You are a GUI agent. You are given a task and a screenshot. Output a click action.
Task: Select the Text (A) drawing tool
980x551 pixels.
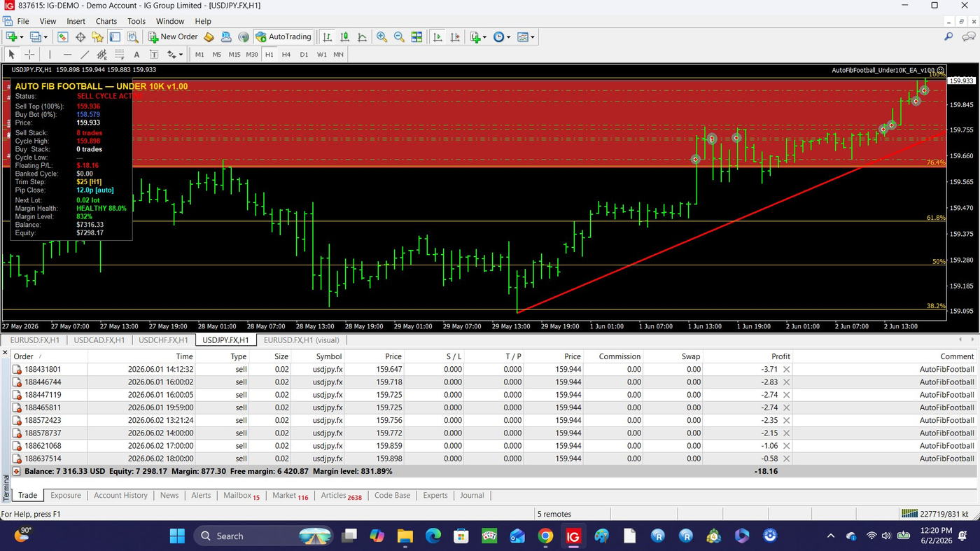coord(136,54)
